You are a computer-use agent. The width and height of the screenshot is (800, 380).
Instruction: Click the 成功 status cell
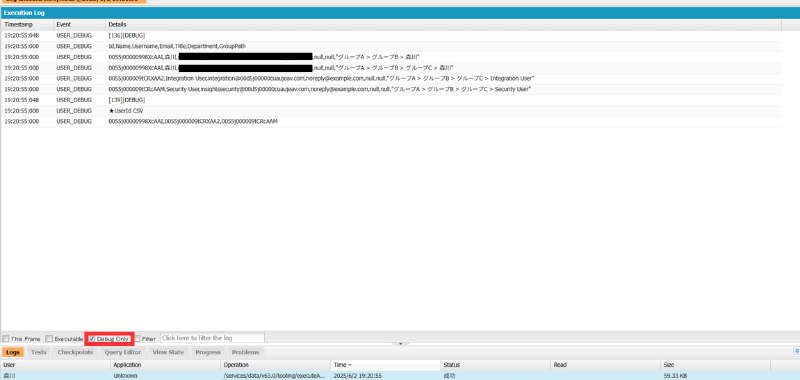(x=496, y=375)
